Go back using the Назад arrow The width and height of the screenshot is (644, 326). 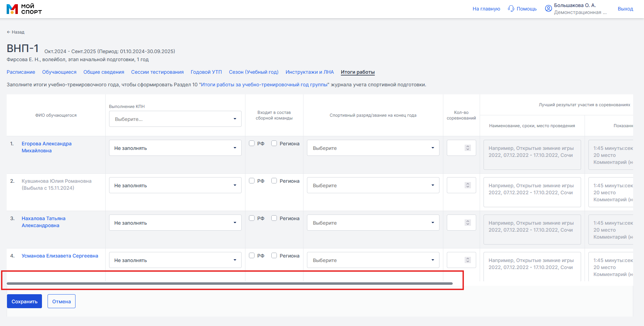15,32
